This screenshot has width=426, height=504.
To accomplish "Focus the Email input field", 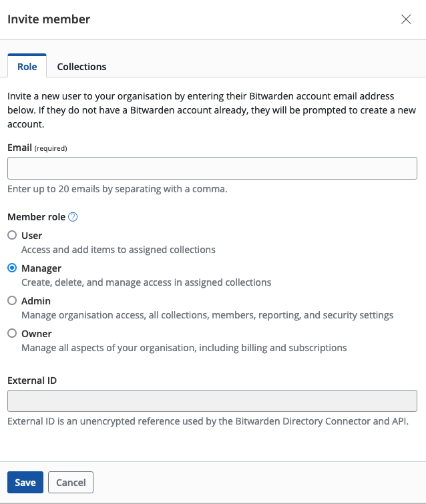I will (212, 168).
